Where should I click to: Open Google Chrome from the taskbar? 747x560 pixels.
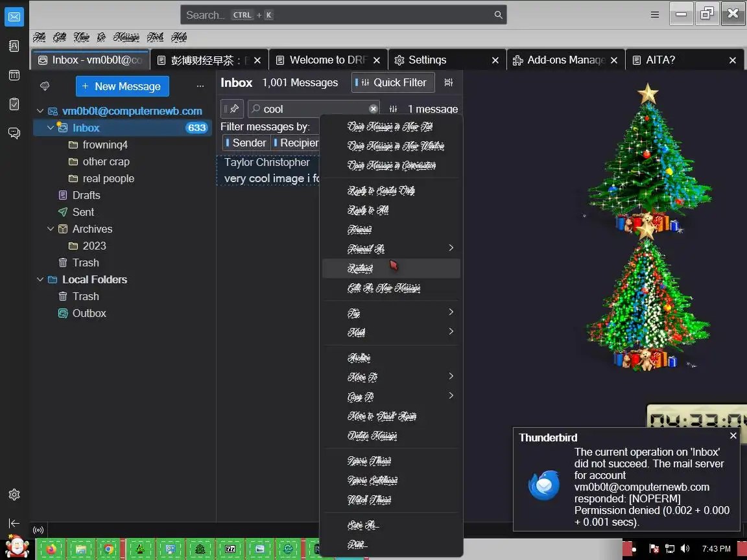point(109,549)
